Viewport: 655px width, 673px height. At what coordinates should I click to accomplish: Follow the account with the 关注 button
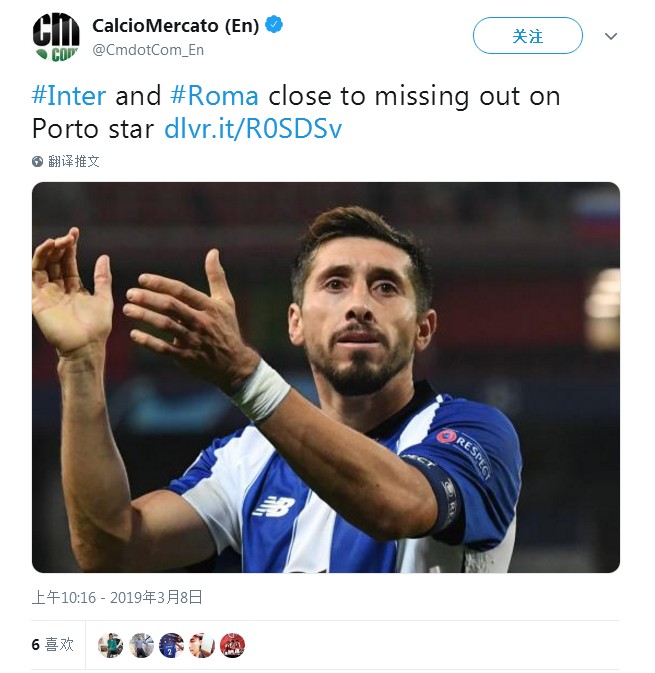(x=528, y=36)
